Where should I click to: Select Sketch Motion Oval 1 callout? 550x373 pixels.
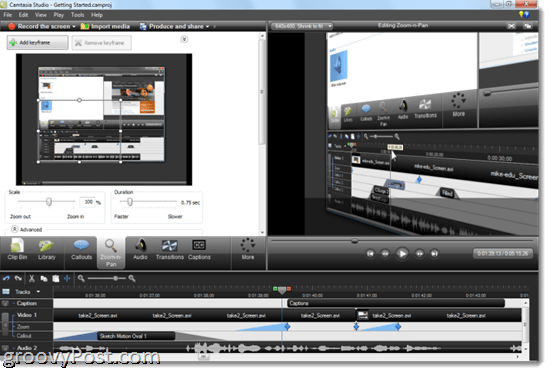click(136, 336)
